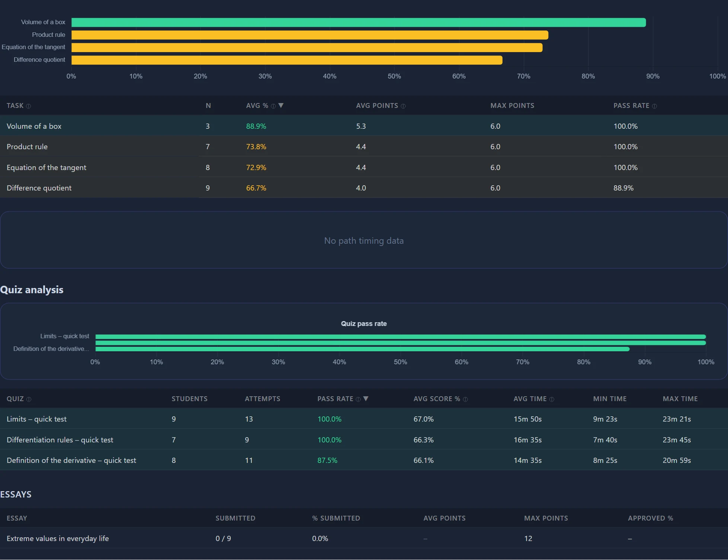
Task: Click the 66.7% average of Difference quotient
Action: (256, 188)
